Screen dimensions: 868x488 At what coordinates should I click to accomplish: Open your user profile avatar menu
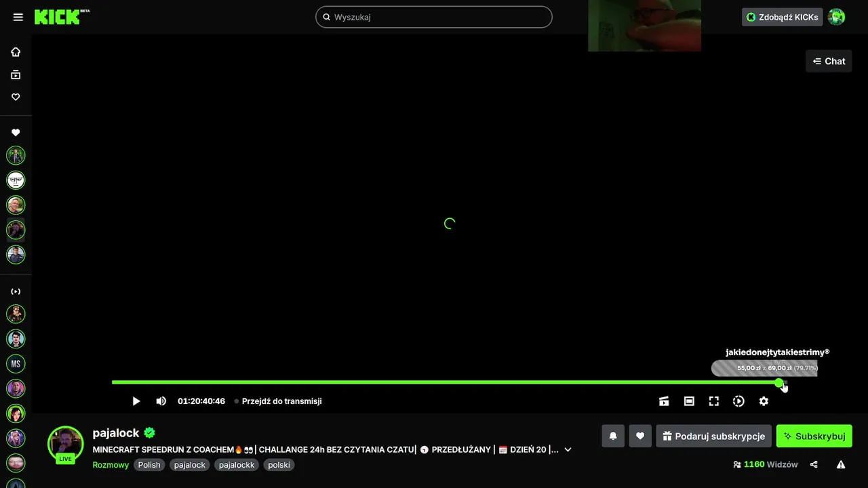point(837,17)
